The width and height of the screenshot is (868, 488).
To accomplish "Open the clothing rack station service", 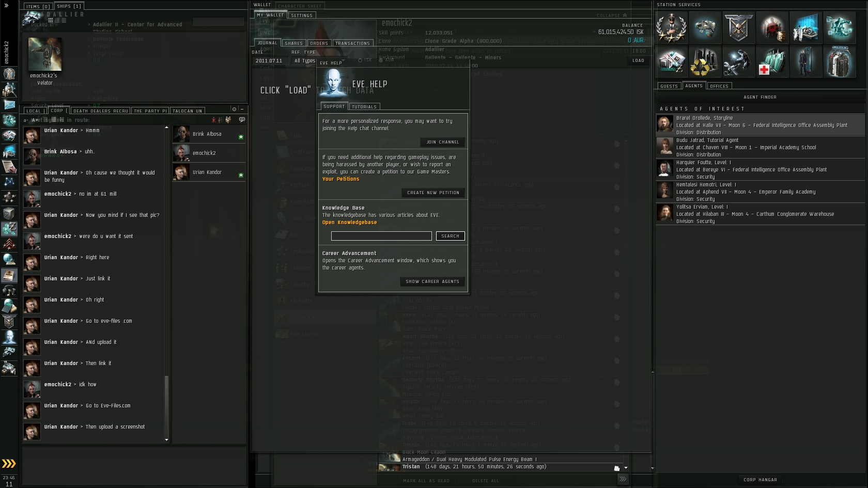I will [839, 61].
